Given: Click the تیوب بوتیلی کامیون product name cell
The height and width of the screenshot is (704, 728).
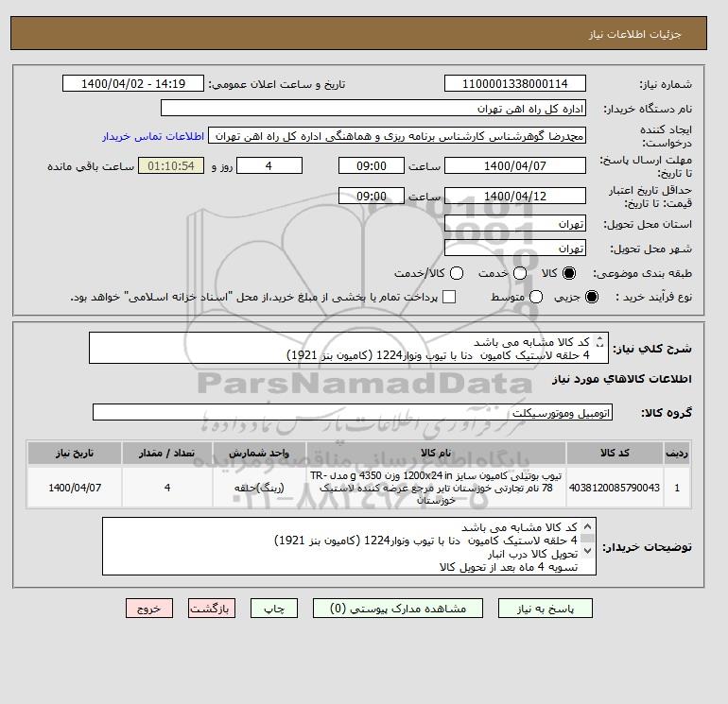Looking at the screenshot, I should click(x=436, y=488).
